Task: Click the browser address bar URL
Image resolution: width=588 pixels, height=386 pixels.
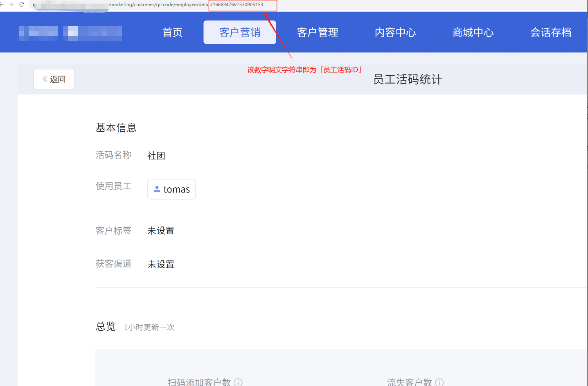Action: (x=186, y=4)
